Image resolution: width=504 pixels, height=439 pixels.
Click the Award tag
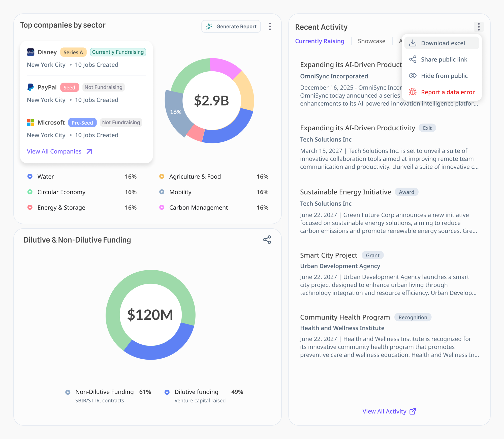click(x=406, y=192)
